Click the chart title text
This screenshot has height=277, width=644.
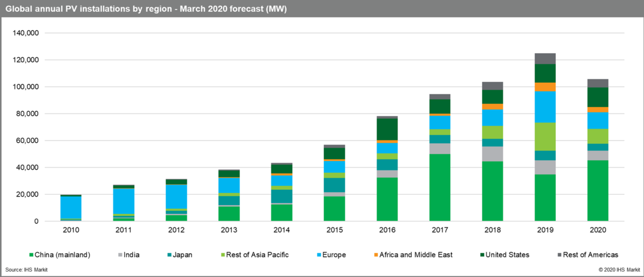click(x=148, y=9)
